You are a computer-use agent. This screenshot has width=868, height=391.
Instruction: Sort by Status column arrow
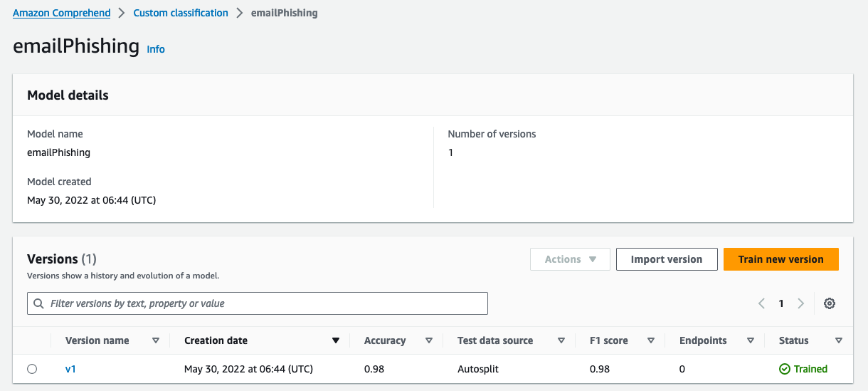click(x=838, y=340)
